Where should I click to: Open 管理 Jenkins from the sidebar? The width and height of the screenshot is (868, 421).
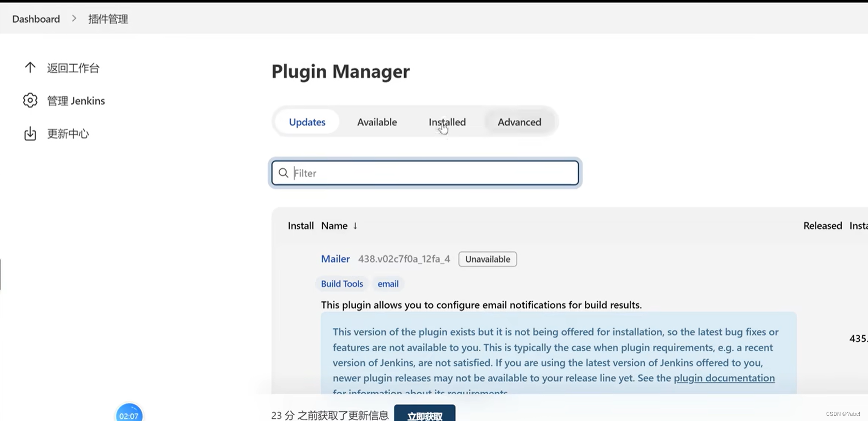coord(76,101)
